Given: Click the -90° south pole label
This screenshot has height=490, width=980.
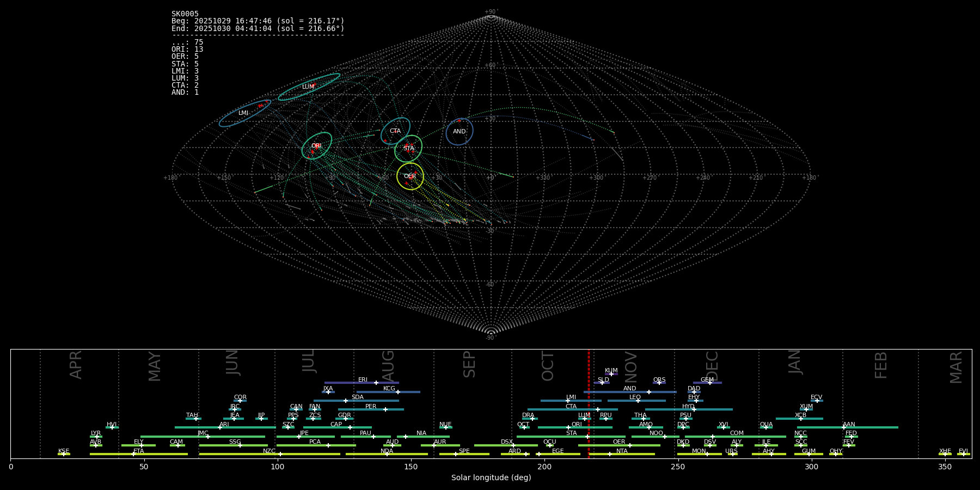Looking at the screenshot, I should [x=491, y=338].
